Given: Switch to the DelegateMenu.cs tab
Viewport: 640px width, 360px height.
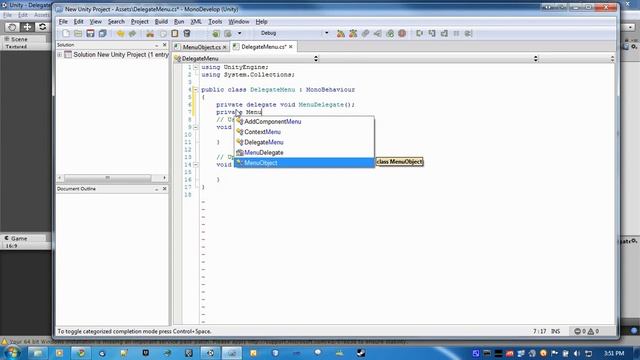Looking at the screenshot, I should coord(263,47).
